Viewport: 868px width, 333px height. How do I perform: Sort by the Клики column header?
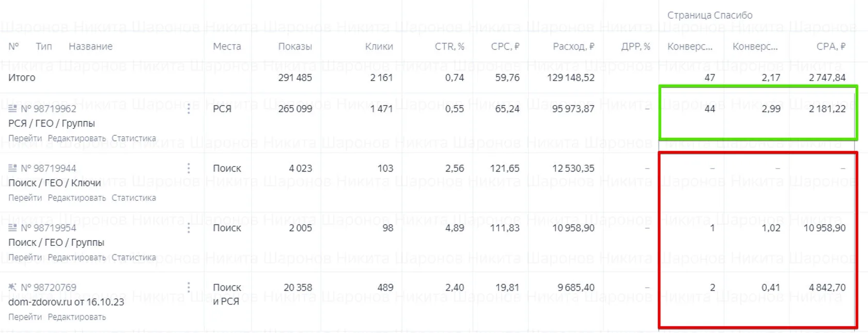(x=379, y=46)
